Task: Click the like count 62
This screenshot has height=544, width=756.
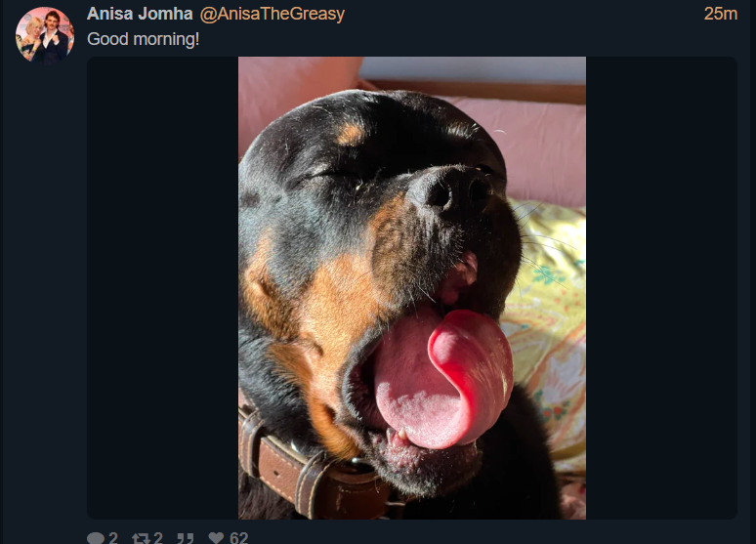Action: [x=238, y=538]
